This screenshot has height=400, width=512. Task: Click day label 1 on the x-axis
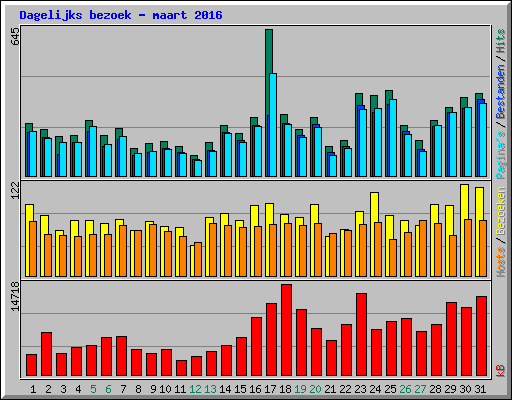[x=33, y=389]
